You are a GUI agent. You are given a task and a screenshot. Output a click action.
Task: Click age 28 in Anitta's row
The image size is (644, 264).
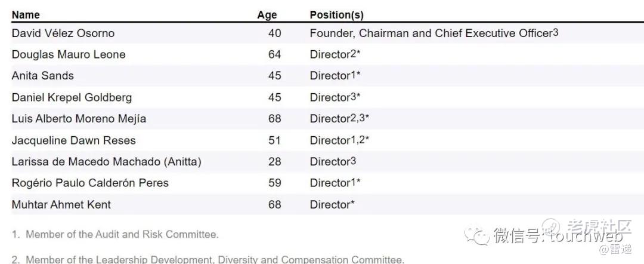click(x=275, y=162)
